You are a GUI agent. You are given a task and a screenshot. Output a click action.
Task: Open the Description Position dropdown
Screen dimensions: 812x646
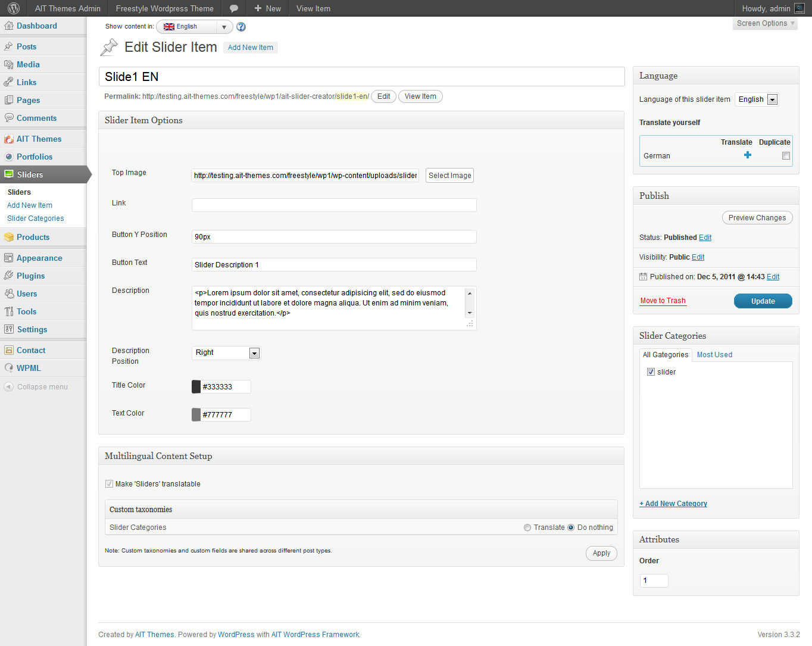(226, 353)
